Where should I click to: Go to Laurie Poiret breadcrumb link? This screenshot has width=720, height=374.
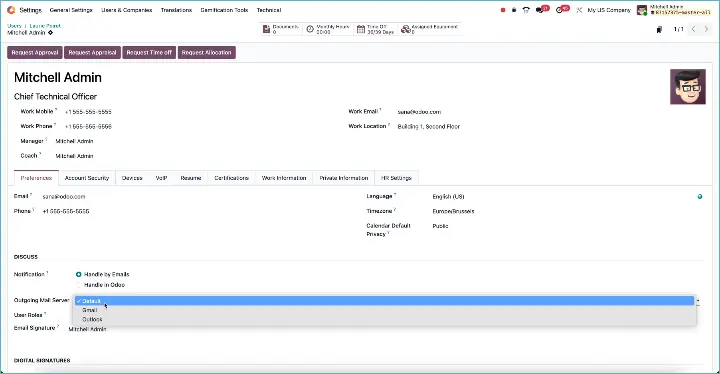coord(45,26)
